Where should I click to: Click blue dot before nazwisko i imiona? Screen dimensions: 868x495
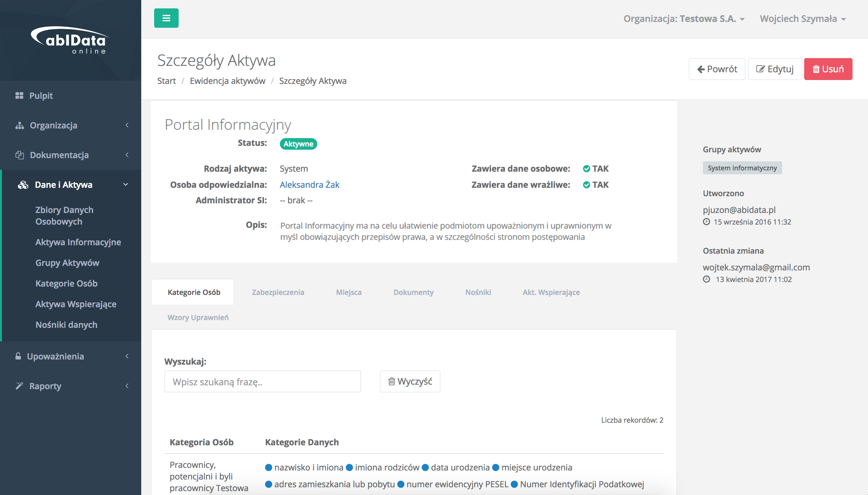268,468
